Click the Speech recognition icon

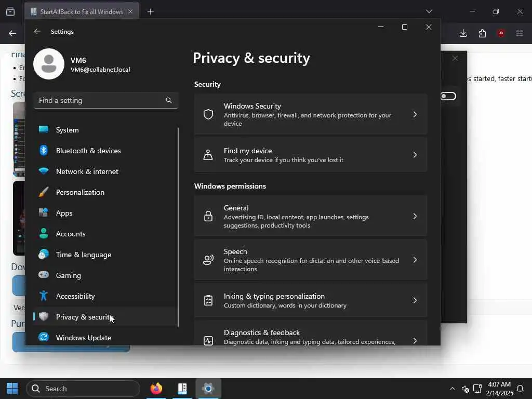pos(208,260)
